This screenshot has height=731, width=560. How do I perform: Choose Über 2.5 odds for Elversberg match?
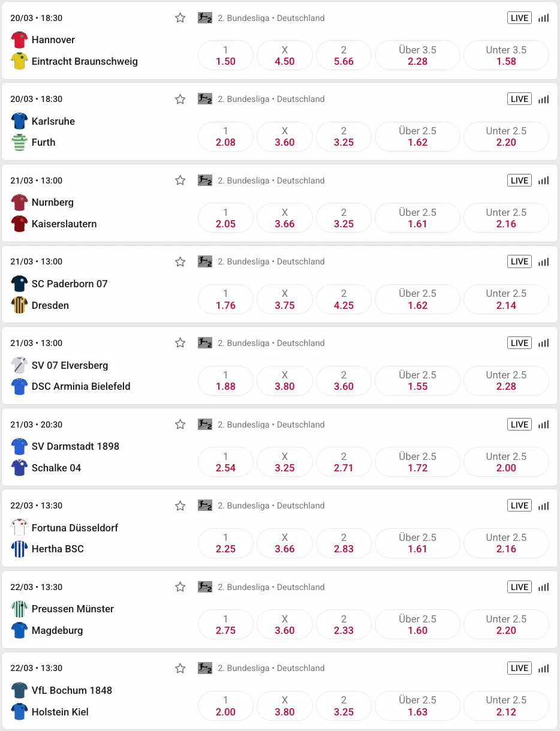click(417, 381)
